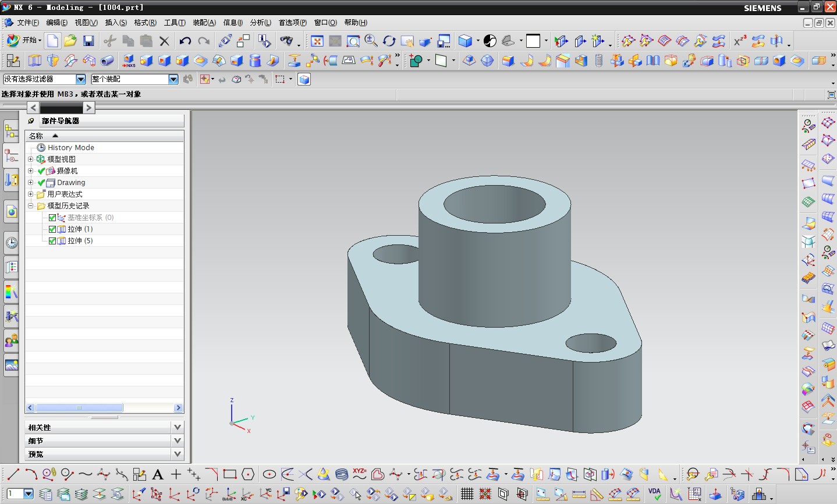
Task: Collapse the 模型历史记录 tree node
Action: point(31,205)
